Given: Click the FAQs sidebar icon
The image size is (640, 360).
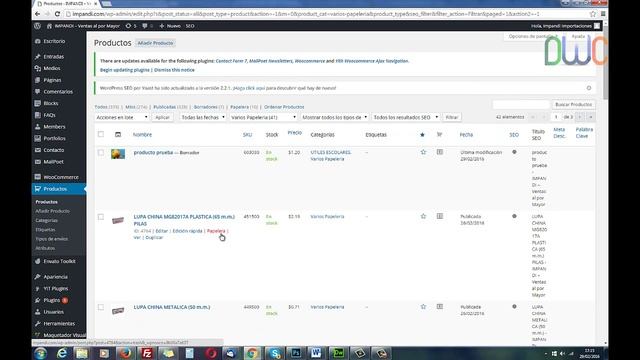Looking at the screenshot, I should point(38,115).
